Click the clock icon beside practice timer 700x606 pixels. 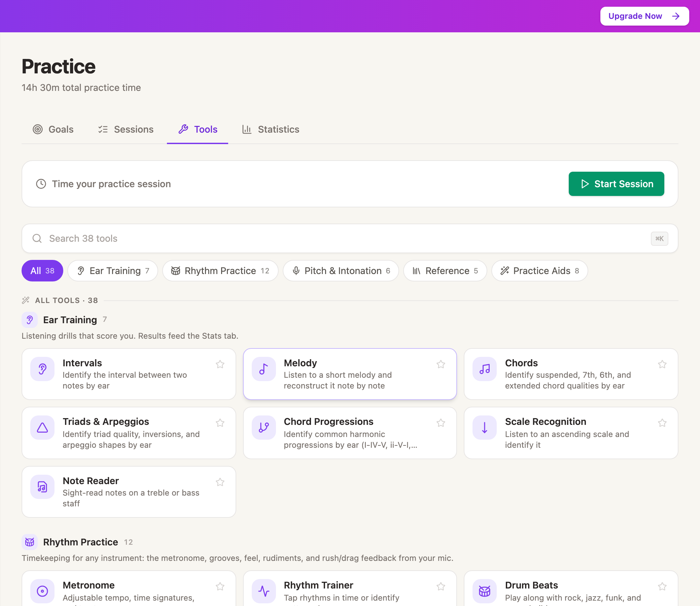click(41, 184)
